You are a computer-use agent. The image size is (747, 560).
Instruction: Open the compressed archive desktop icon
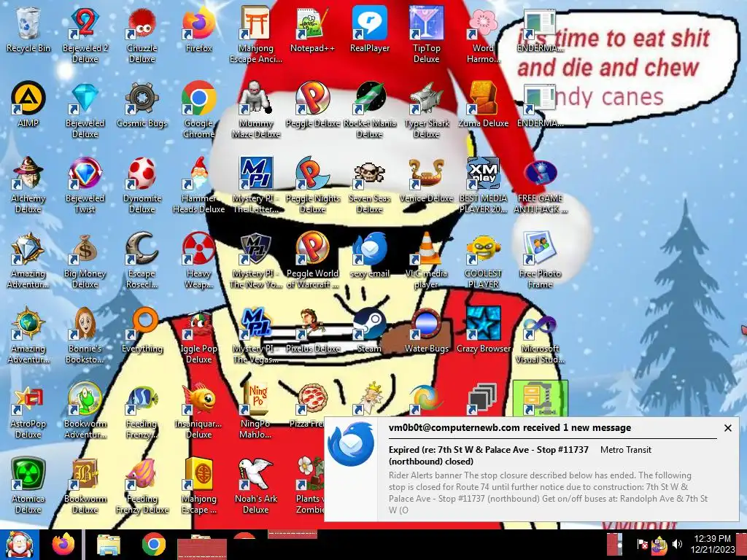click(x=541, y=399)
